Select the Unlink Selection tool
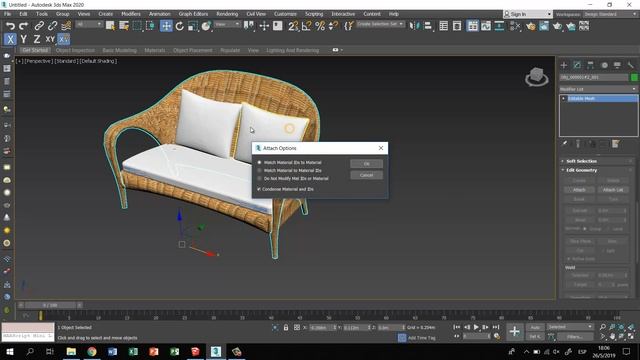Viewport: 640px width, 360px height. pos(52,26)
